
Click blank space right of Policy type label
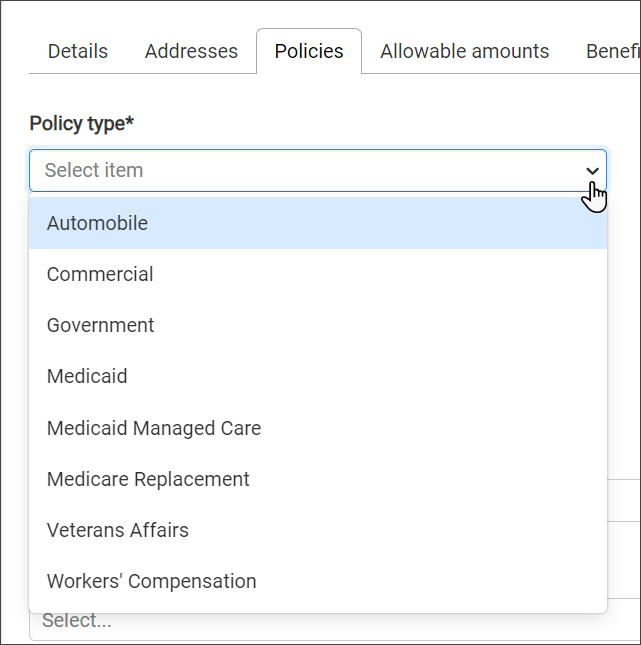point(380,123)
